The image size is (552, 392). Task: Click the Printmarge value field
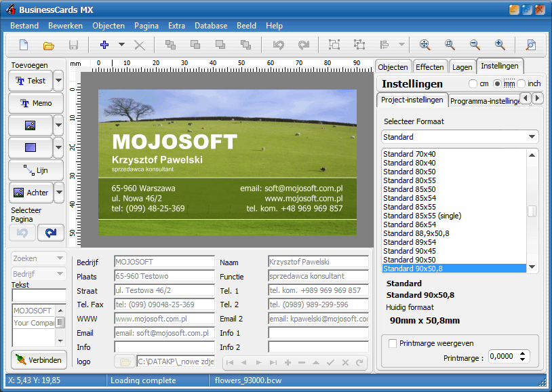[x=504, y=357]
